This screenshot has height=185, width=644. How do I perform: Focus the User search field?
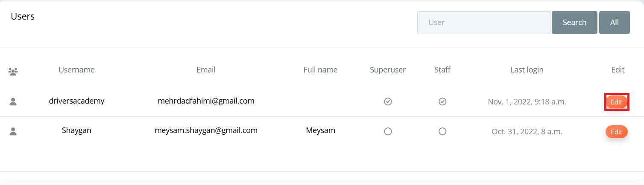[484, 23]
